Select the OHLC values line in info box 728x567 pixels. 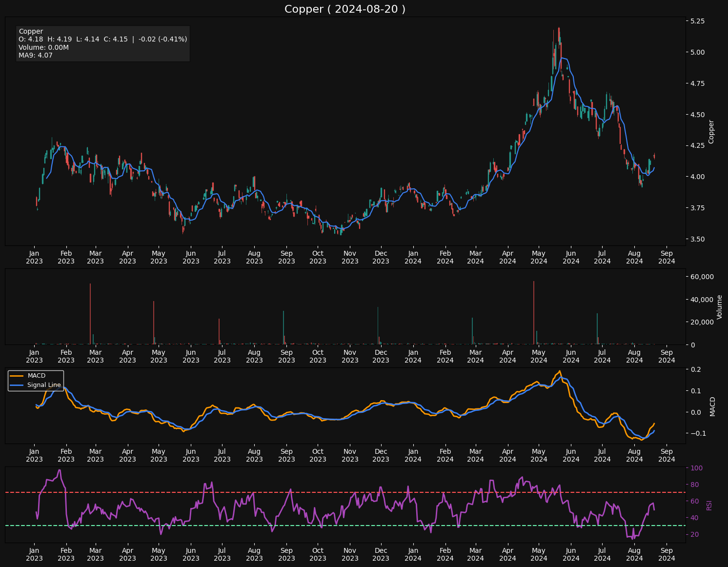(102, 39)
